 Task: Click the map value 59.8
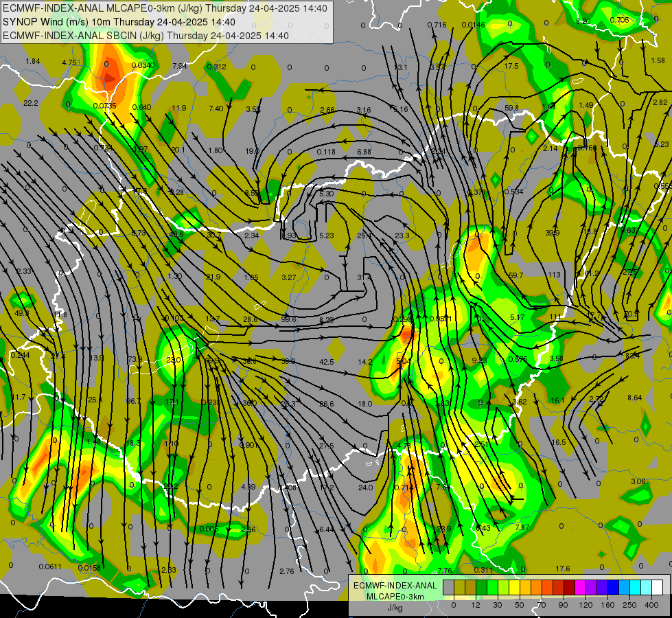[x=511, y=108]
